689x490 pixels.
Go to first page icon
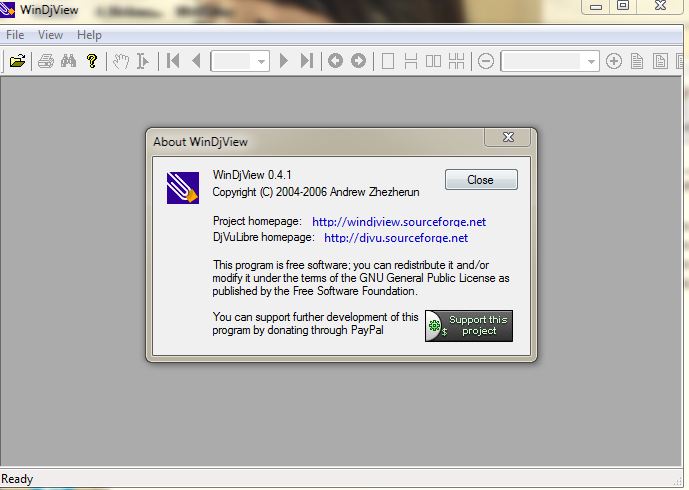tap(173, 61)
